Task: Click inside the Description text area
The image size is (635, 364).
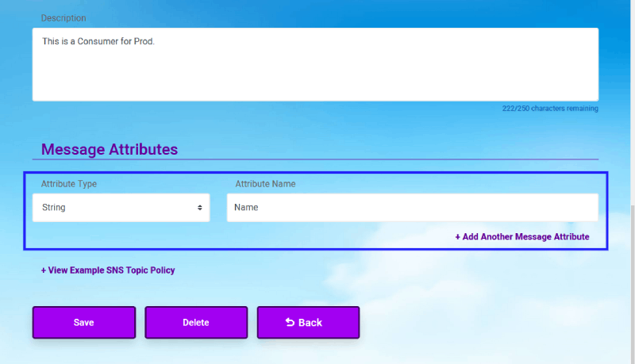Action: click(x=315, y=64)
